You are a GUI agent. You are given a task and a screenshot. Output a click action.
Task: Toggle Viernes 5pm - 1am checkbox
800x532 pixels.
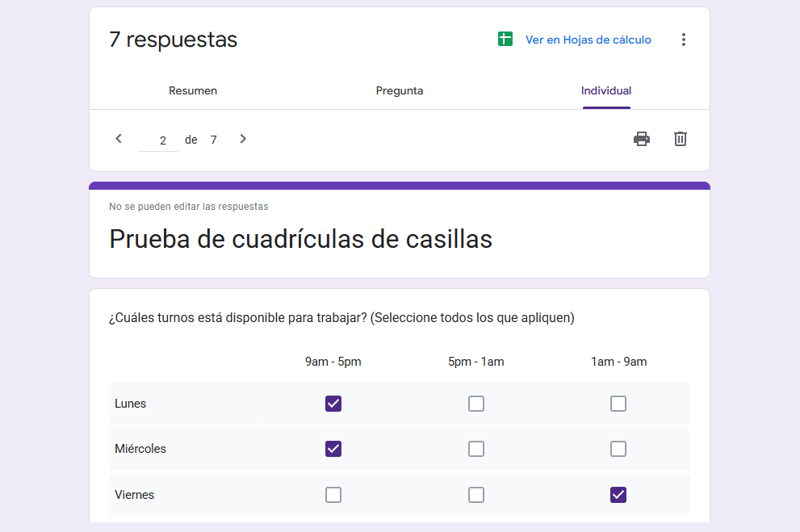pyautogui.click(x=476, y=495)
